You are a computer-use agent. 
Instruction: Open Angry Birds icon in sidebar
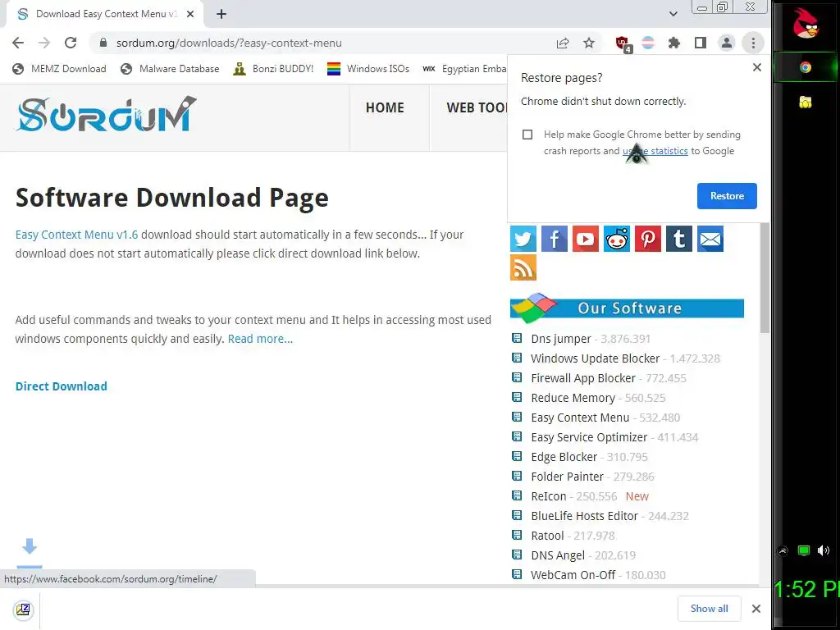(806, 23)
